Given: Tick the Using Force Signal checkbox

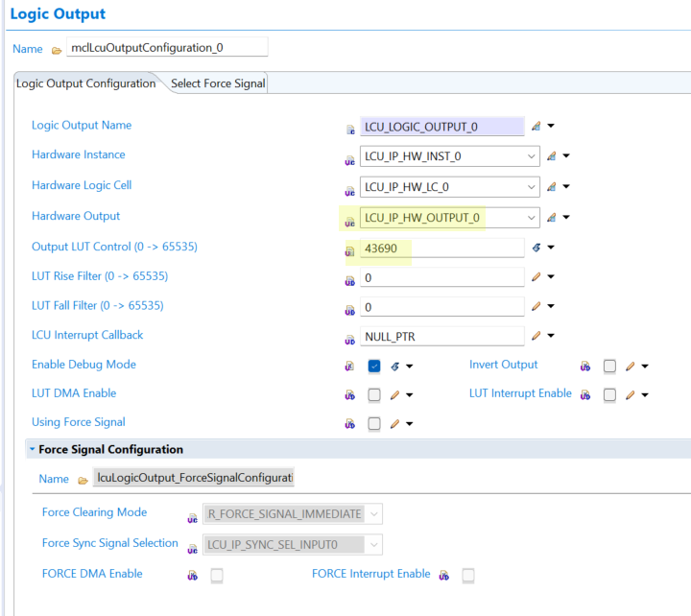Looking at the screenshot, I should 374,423.
